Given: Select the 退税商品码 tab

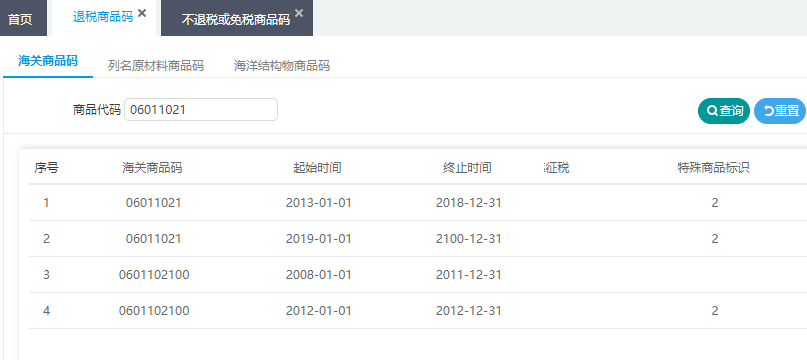Looking at the screenshot, I should pyautogui.click(x=103, y=17).
